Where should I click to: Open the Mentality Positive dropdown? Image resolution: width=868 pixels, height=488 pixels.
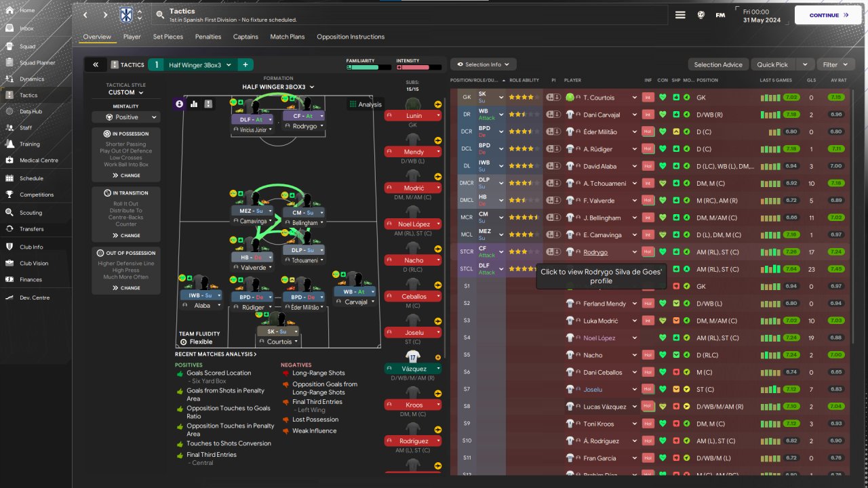point(126,117)
